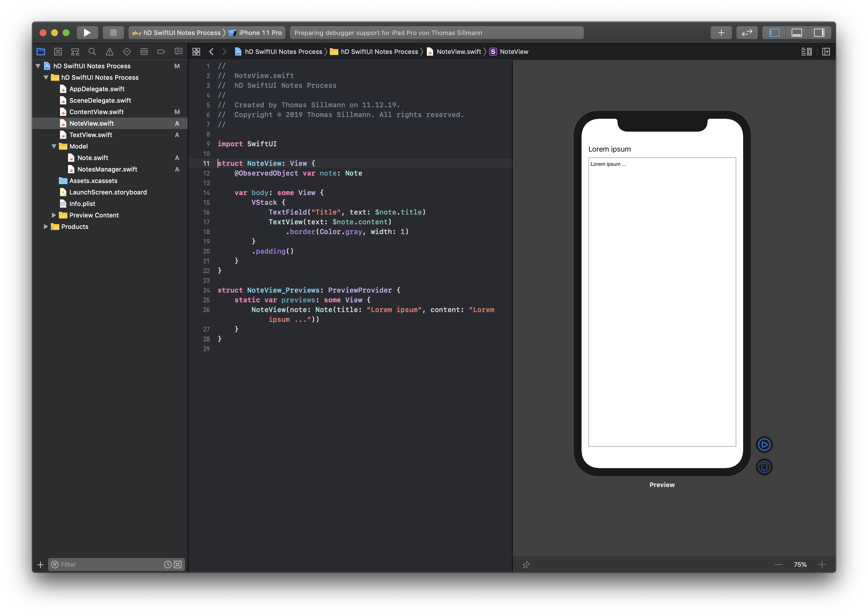Open the Source Control navigator
868x615 pixels.
tap(58, 52)
